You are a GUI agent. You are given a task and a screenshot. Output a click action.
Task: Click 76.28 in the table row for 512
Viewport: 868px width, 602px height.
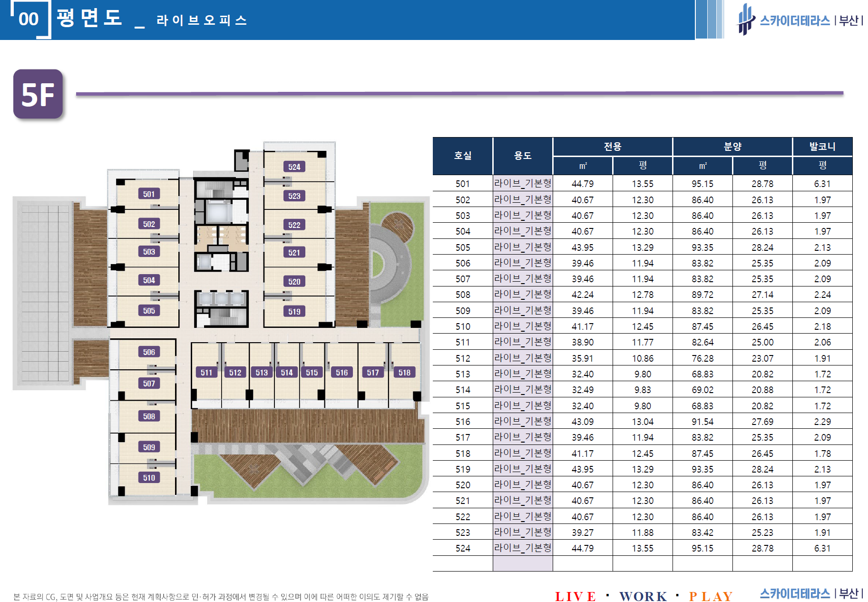(x=702, y=358)
